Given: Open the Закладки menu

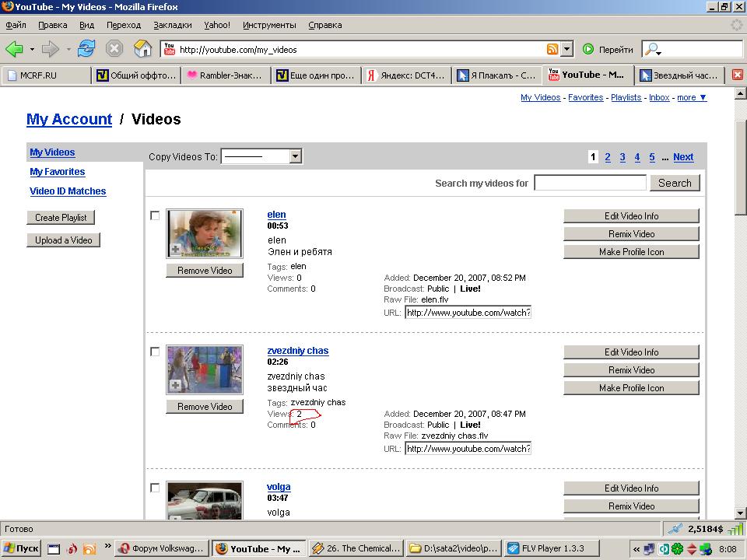Looking at the screenshot, I should tap(173, 25).
